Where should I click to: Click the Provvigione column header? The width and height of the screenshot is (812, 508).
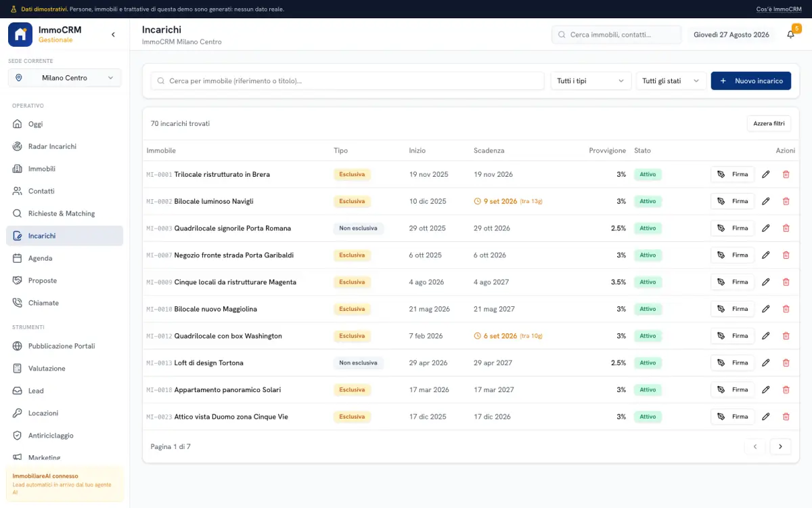coord(607,150)
